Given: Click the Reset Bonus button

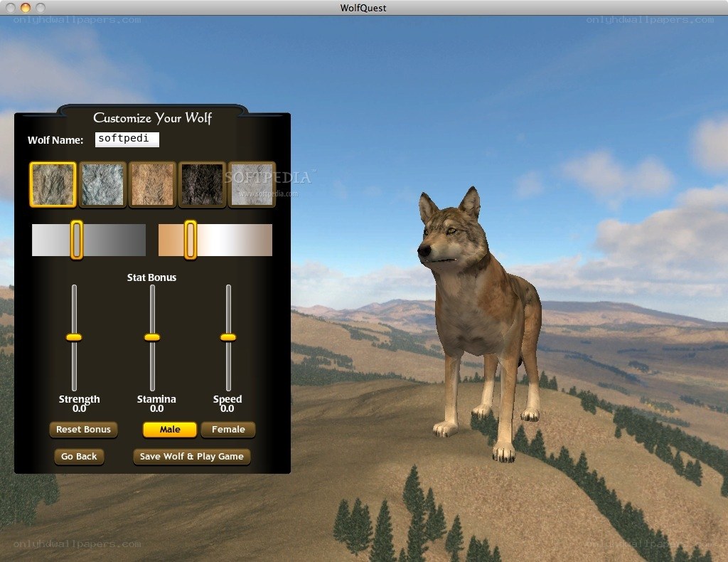Looking at the screenshot, I should click(x=84, y=430).
